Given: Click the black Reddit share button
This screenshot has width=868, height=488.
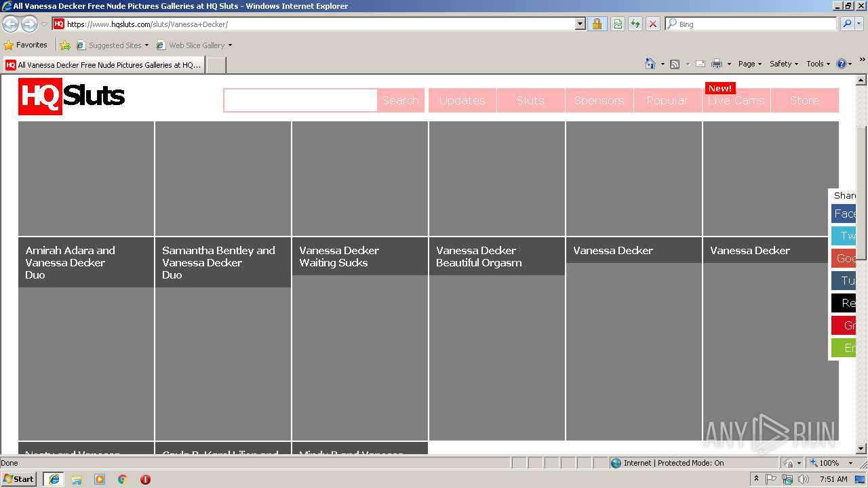Looking at the screenshot, I should [844, 303].
